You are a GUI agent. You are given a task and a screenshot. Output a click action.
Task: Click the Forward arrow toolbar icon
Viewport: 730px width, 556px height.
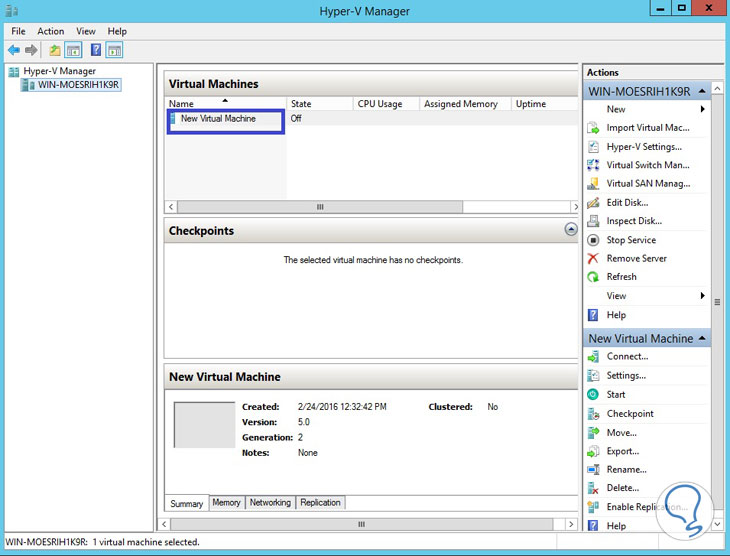coord(31,50)
